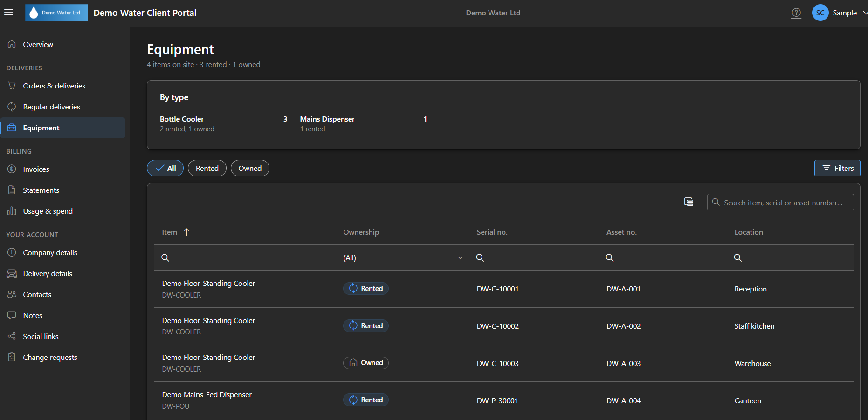Click the Demo Mains-Fed Dispenser item name

click(207, 394)
